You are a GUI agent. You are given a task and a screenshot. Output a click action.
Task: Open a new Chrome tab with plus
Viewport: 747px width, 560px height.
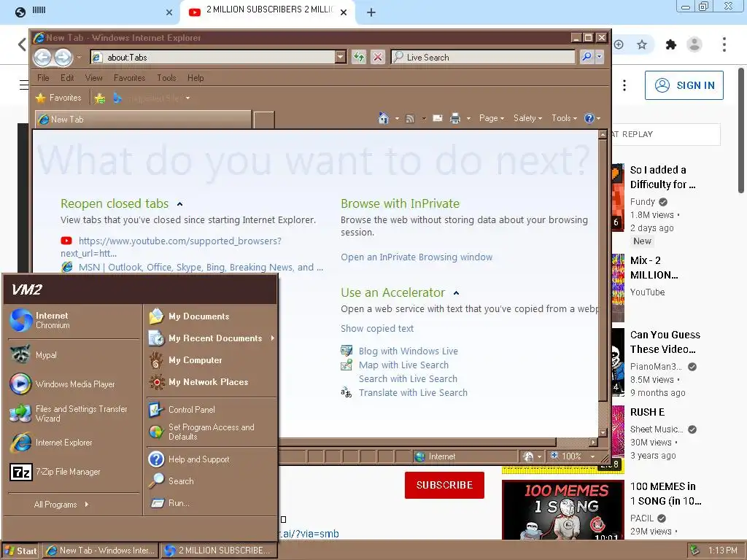coord(371,13)
